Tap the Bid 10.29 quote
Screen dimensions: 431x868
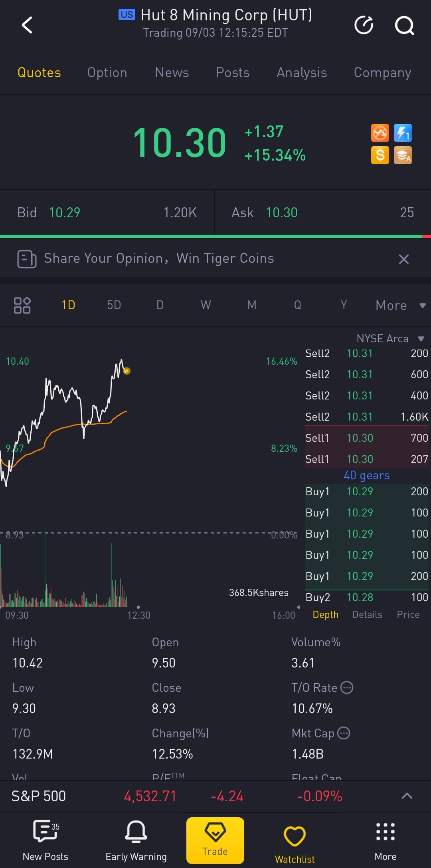tap(107, 213)
